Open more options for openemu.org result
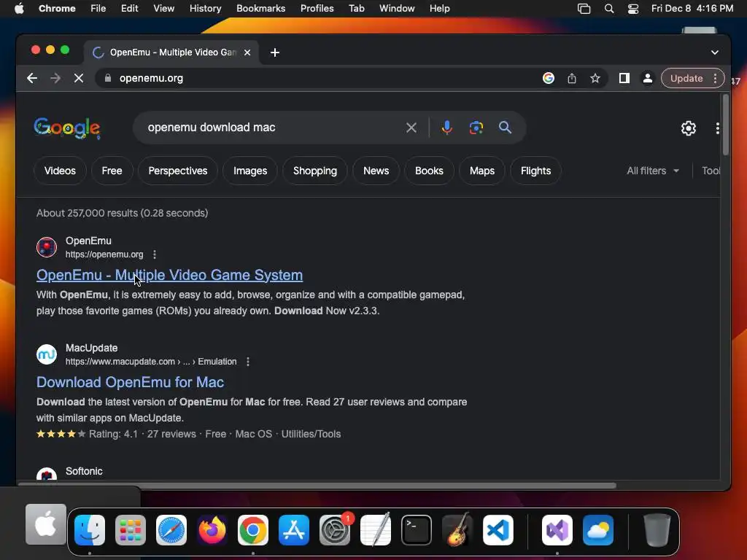 [155, 254]
